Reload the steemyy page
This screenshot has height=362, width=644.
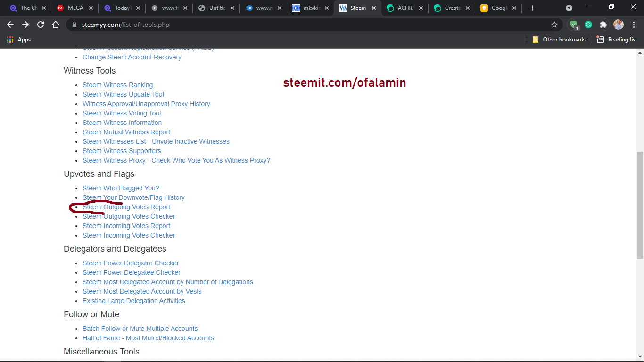41,25
